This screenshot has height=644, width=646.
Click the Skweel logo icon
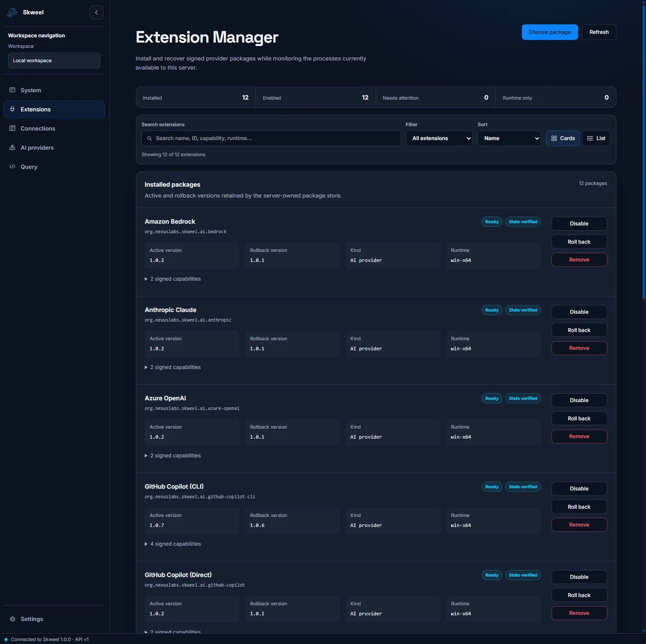click(12, 12)
